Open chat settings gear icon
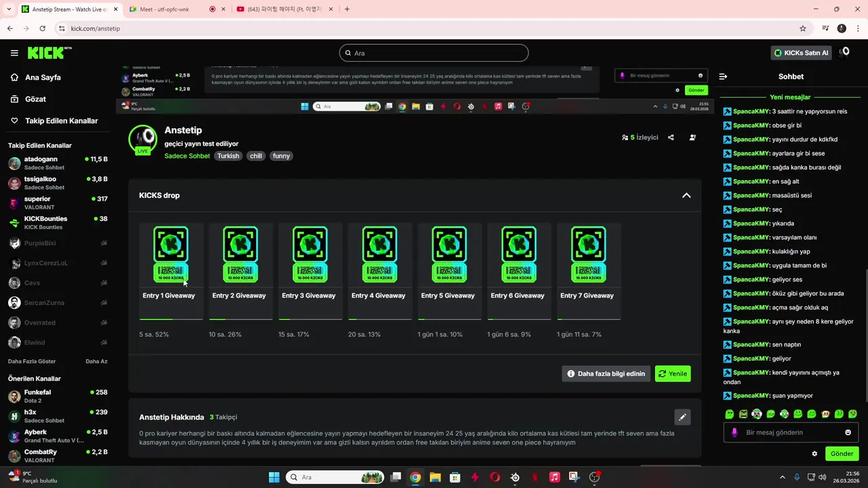This screenshot has width=868, height=488. pos(814,453)
